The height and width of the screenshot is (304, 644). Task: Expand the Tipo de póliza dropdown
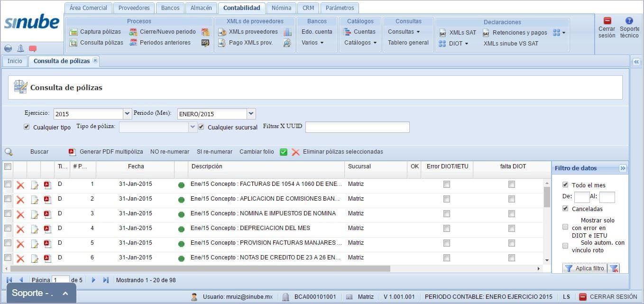pyautogui.click(x=193, y=127)
